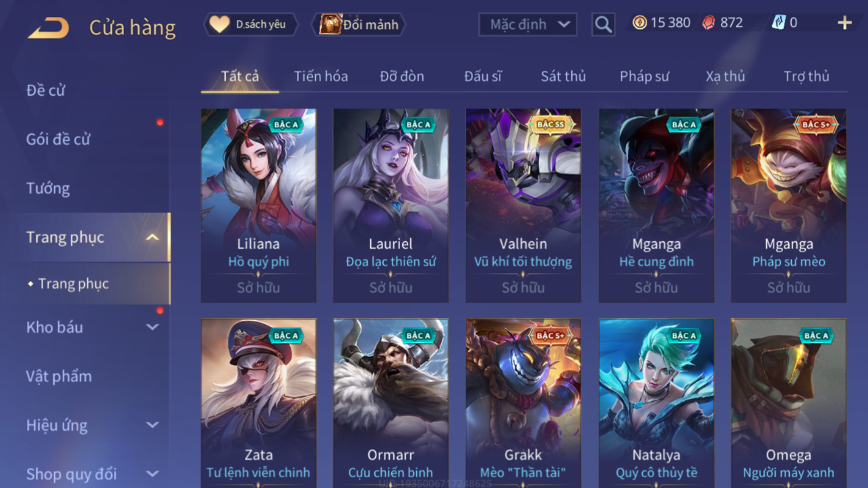This screenshot has height=488, width=868.
Task: Open the Mặc định sort dropdown
Action: 527,24
